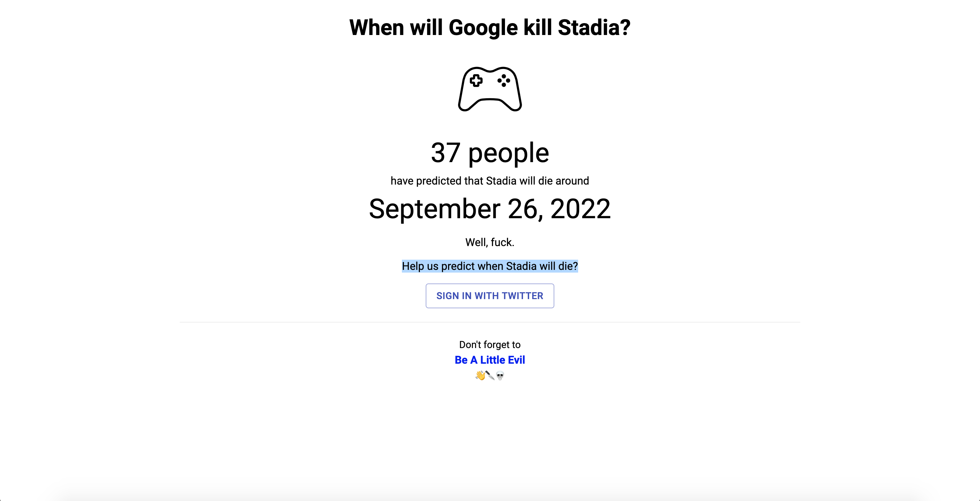Click the 'Don't forget to' text
This screenshot has width=980, height=501.
[x=490, y=344]
